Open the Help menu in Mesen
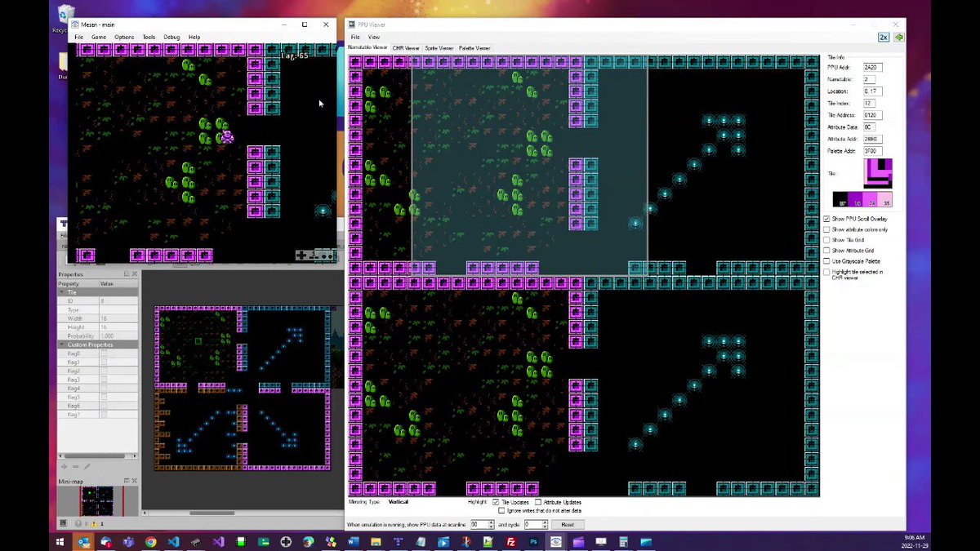Screen dimensions: 980x551 pos(194,37)
